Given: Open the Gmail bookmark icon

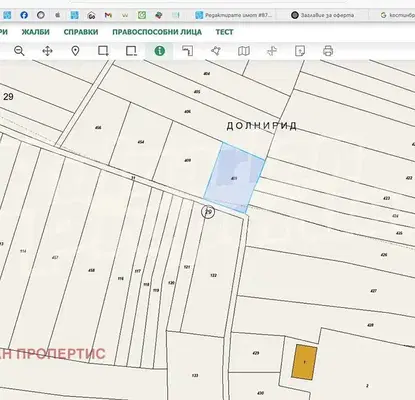Looking at the screenshot, I should tap(108, 15).
